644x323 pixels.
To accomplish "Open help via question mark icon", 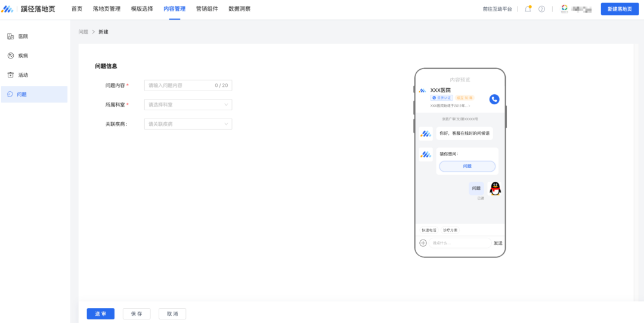I will [x=541, y=9].
